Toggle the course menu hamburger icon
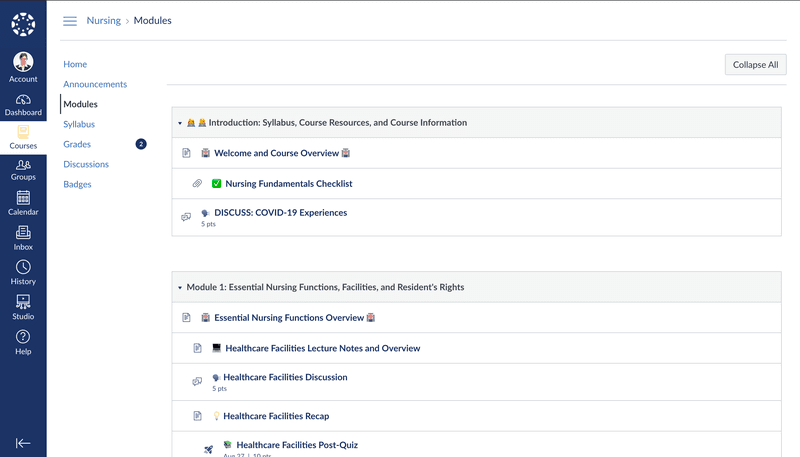Image resolution: width=800 pixels, height=457 pixels. [x=70, y=21]
